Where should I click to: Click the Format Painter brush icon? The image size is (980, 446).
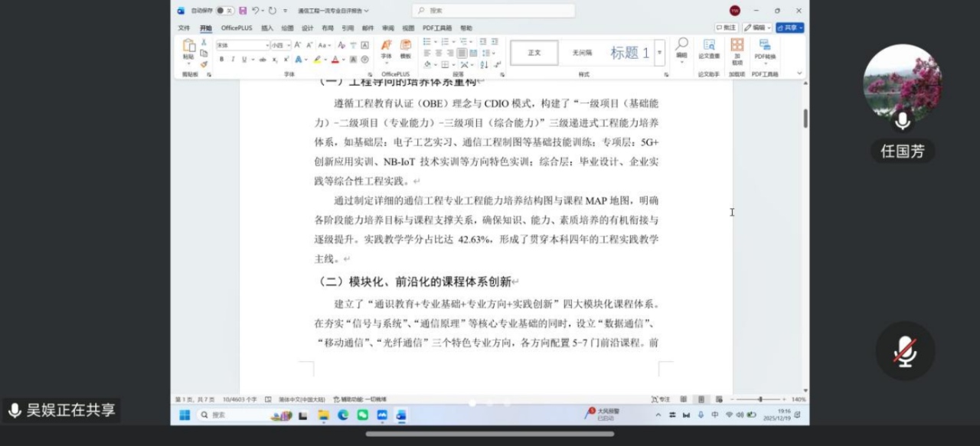204,64
